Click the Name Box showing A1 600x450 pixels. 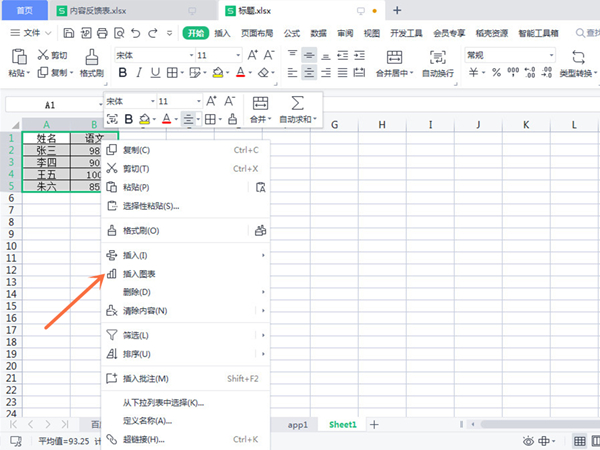[50, 103]
